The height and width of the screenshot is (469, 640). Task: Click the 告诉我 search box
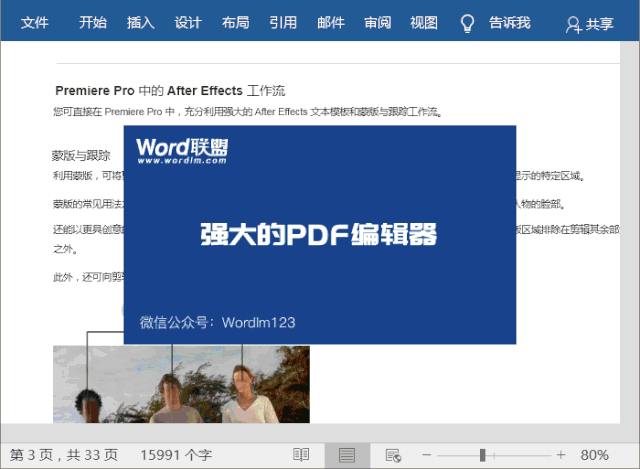point(509,23)
